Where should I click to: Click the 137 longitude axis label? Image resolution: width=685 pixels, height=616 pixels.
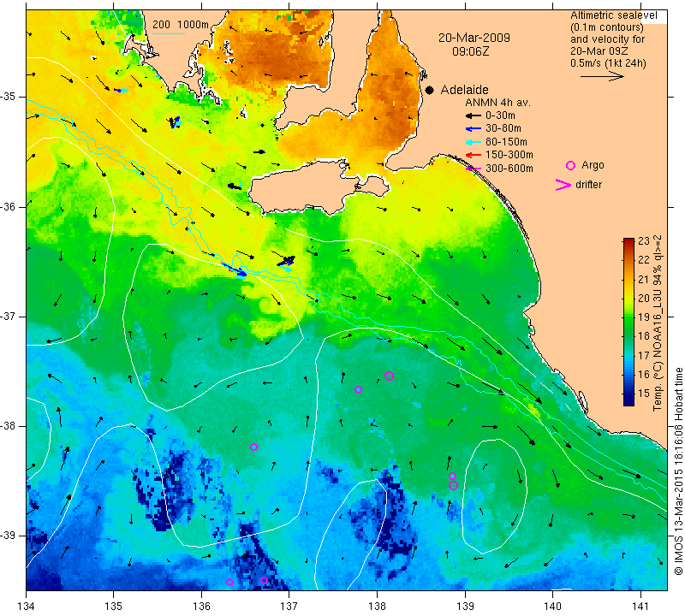289,606
